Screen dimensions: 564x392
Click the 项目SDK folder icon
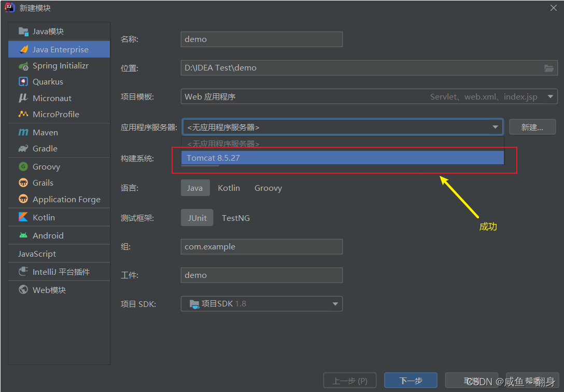point(194,304)
